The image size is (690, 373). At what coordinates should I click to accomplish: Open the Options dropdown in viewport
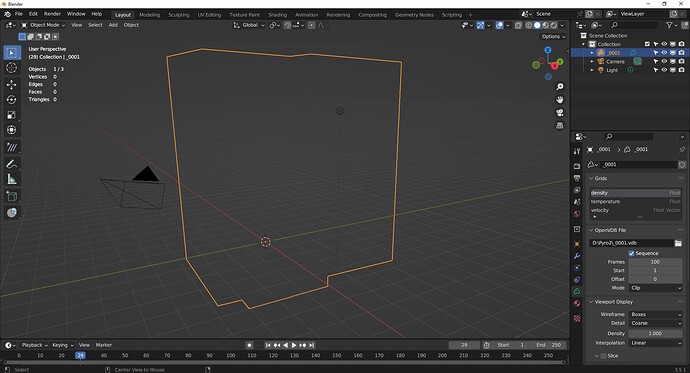click(x=553, y=37)
